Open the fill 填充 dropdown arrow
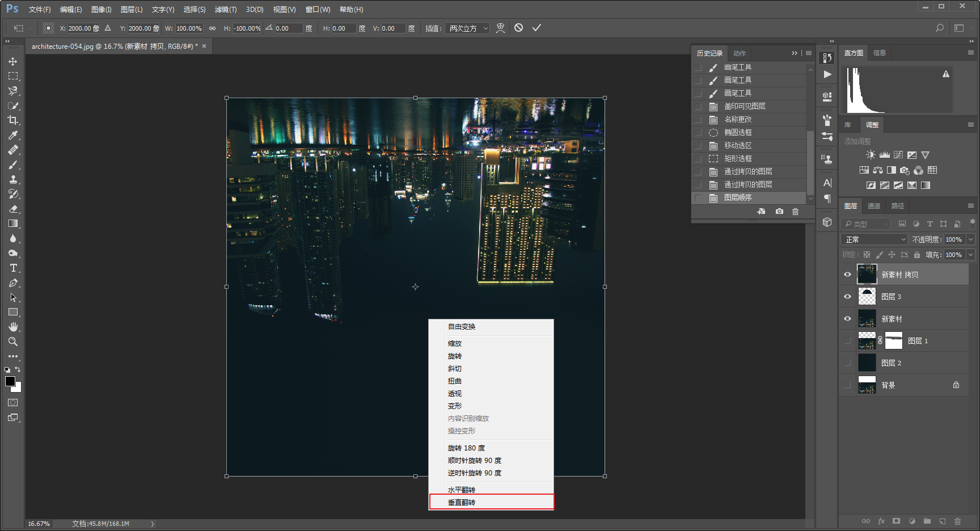 [970, 255]
